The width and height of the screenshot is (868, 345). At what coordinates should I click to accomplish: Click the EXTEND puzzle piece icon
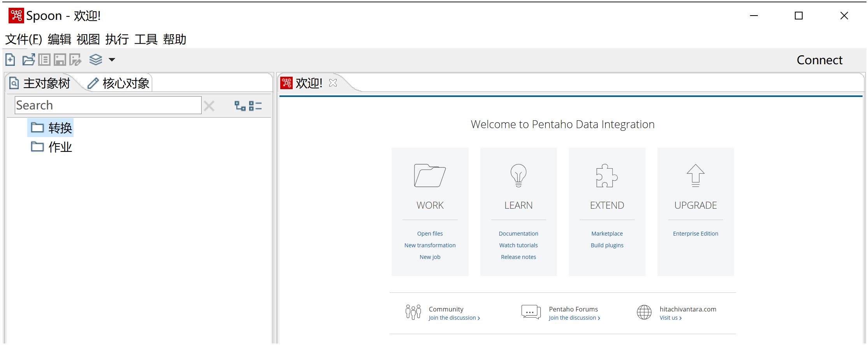pos(607,175)
